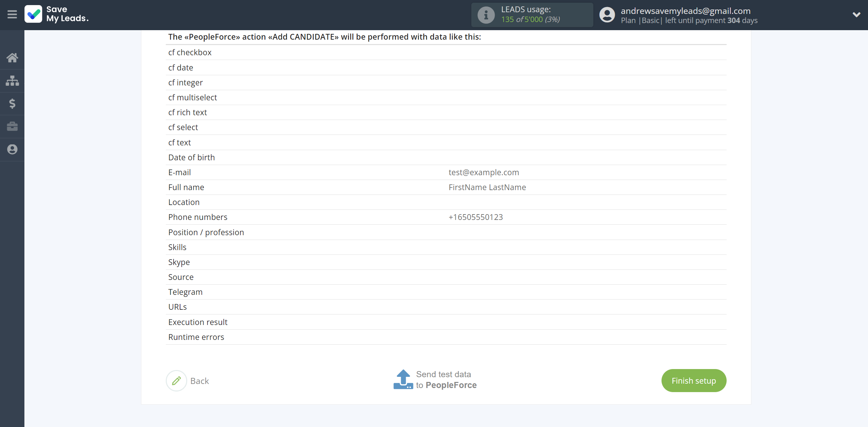The width and height of the screenshot is (868, 427).
Task: Click the account email andrewsavemyleads@gmail.com
Action: (x=686, y=11)
